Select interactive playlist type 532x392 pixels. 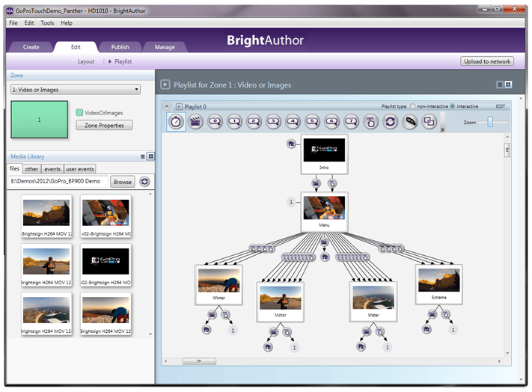[x=453, y=106]
